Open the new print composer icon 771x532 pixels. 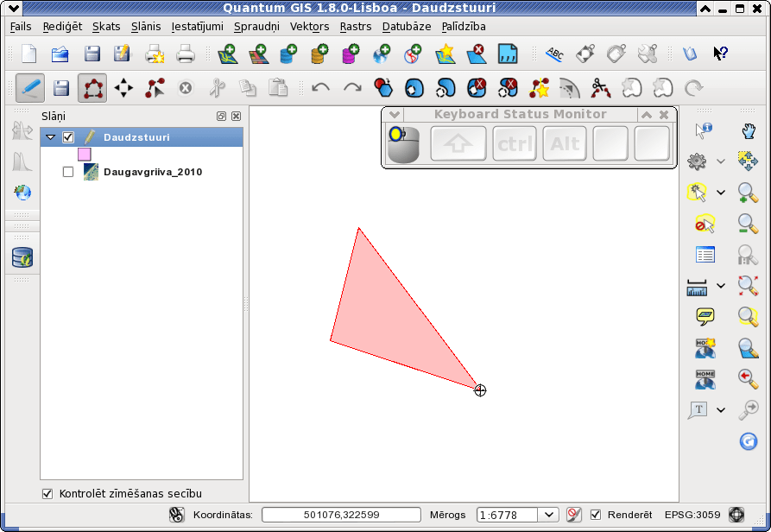(x=155, y=54)
